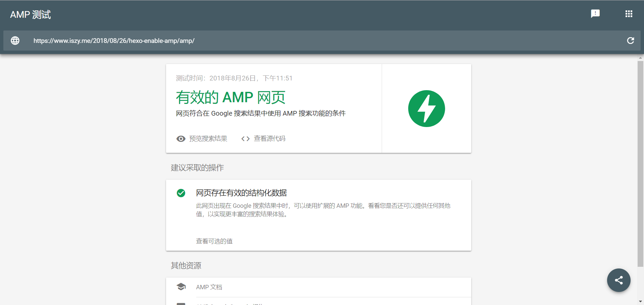Click the green AMP lightning bolt logo
This screenshot has height=305, width=644.
[x=426, y=109]
